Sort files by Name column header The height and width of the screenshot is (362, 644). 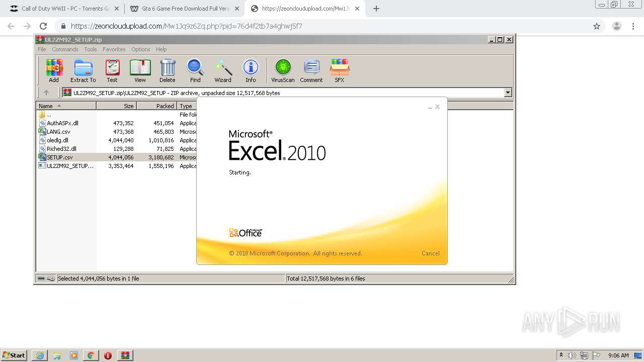[x=66, y=106]
